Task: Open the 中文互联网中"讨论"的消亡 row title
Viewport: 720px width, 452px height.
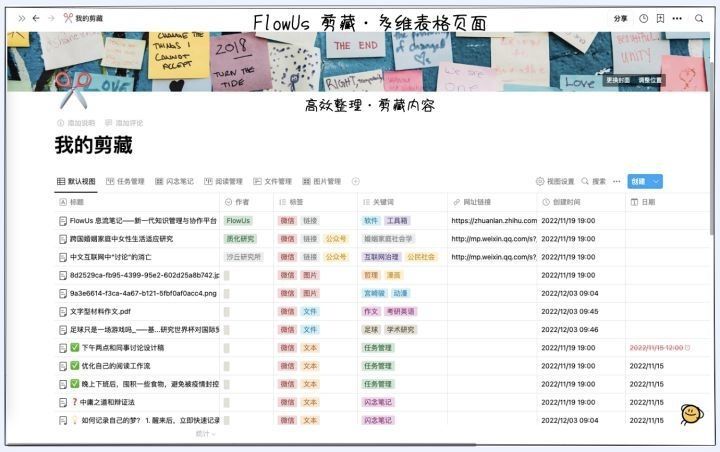Action: pos(110,257)
